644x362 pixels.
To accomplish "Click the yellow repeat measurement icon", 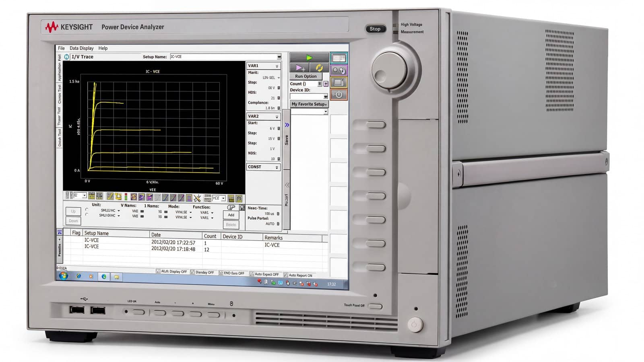I will [x=319, y=68].
